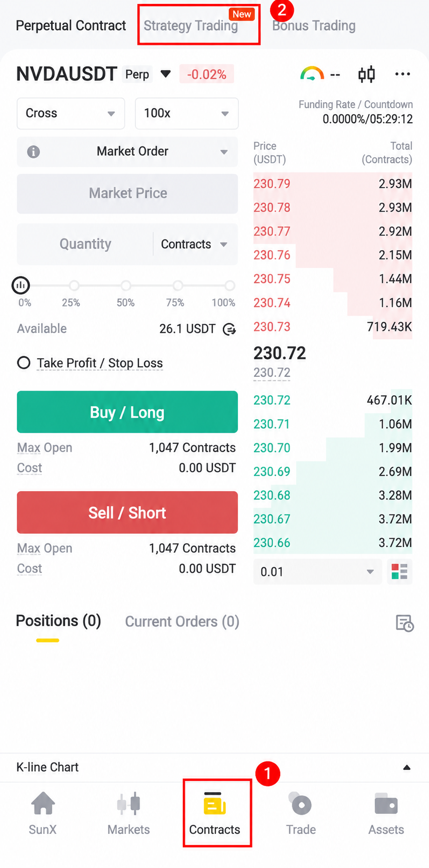Tap the Buy / Long button
This screenshot has height=868, width=429.
point(127,412)
